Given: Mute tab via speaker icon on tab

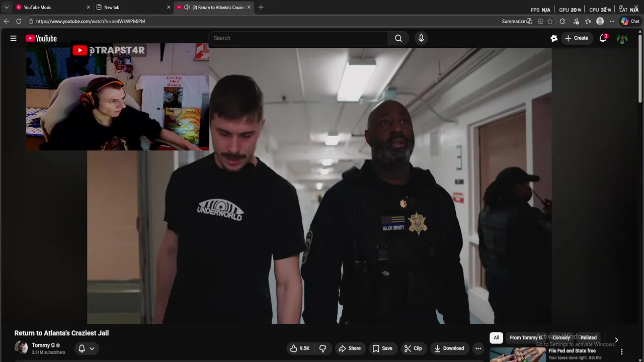Looking at the screenshot, I should coord(187,7).
